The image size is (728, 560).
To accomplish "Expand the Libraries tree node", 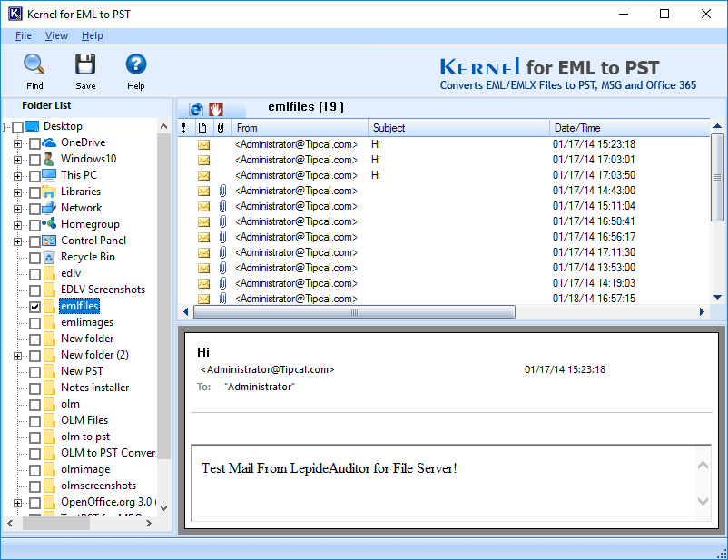I will pyautogui.click(x=17, y=192).
